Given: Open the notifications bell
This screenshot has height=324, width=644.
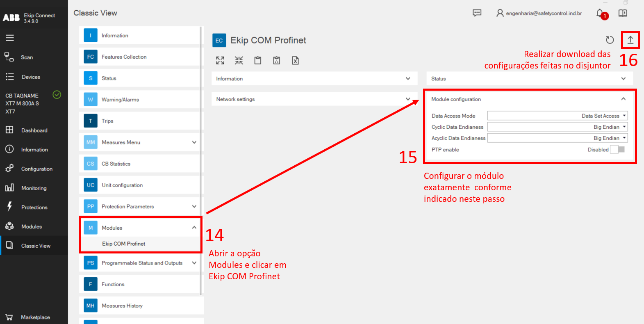Looking at the screenshot, I should click(x=600, y=14).
